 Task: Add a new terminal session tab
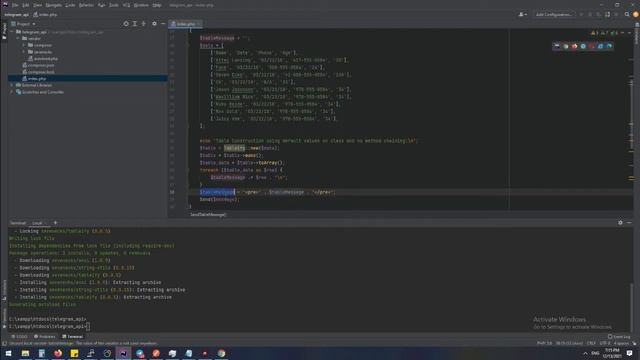(x=56, y=223)
